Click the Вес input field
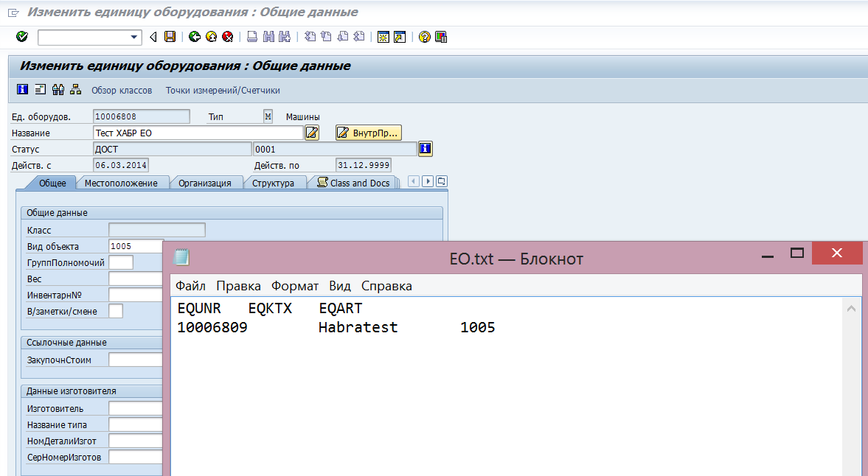Image resolution: width=868 pixels, height=476 pixels. [x=136, y=279]
